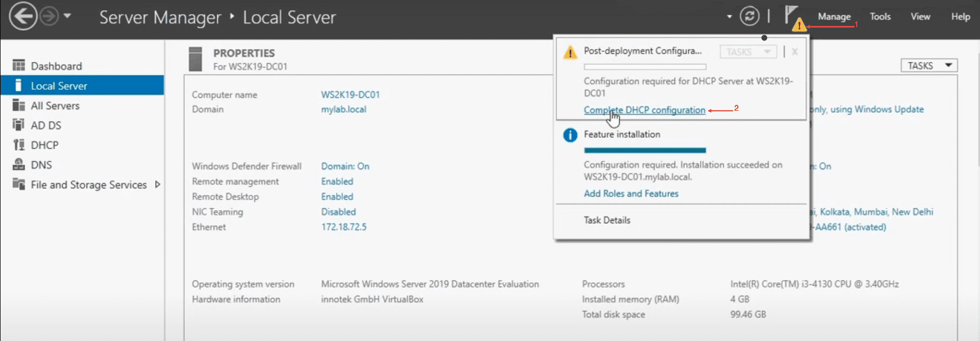Click Enabled next to Remote management

pyautogui.click(x=337, y=182)
